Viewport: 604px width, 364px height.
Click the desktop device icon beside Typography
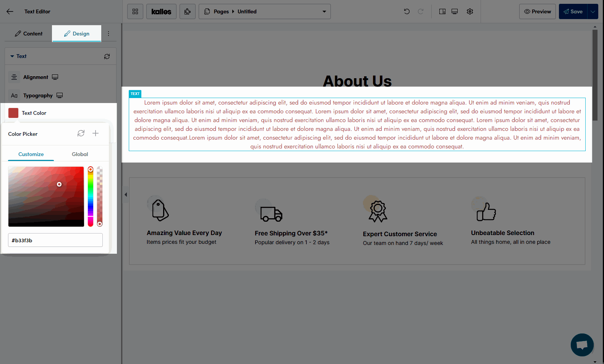click(x=60, y=95)
